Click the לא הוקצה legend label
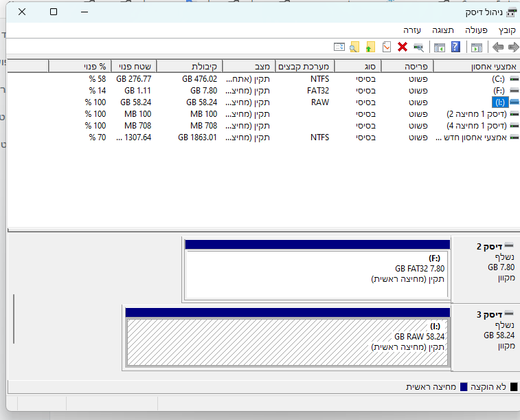This screenshot has width=520, height=420. 488,387
